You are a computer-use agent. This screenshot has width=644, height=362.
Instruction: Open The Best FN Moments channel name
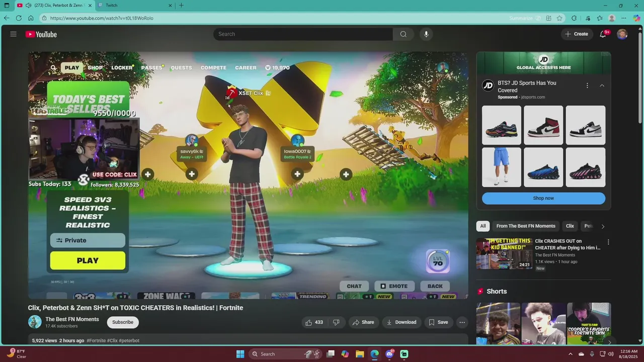click(72, 319)
